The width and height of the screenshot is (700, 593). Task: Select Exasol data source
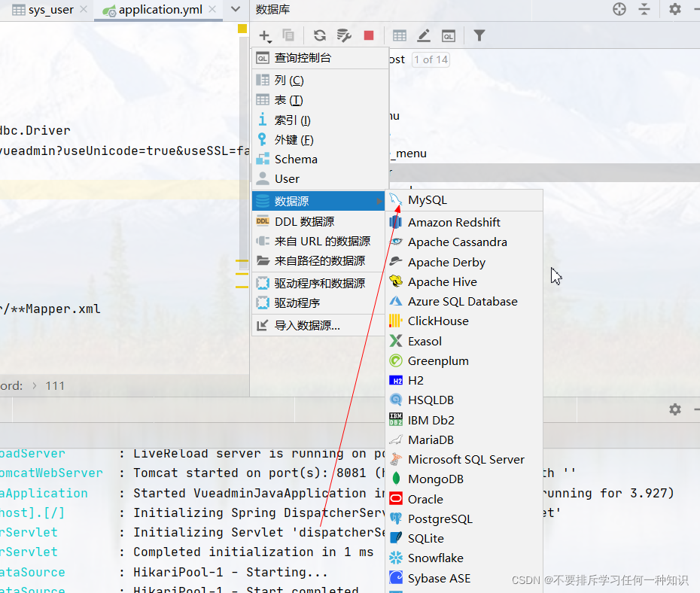(464, 341)
